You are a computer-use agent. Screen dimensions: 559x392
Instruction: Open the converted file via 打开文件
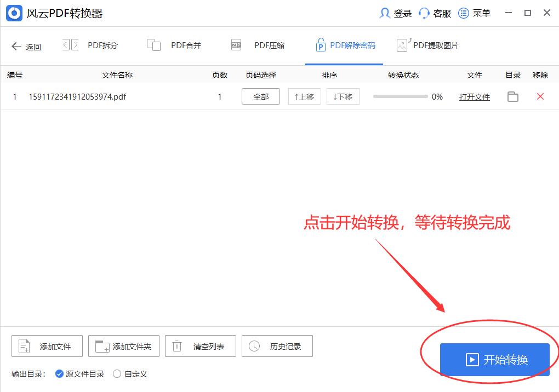[x=475, y=96]
